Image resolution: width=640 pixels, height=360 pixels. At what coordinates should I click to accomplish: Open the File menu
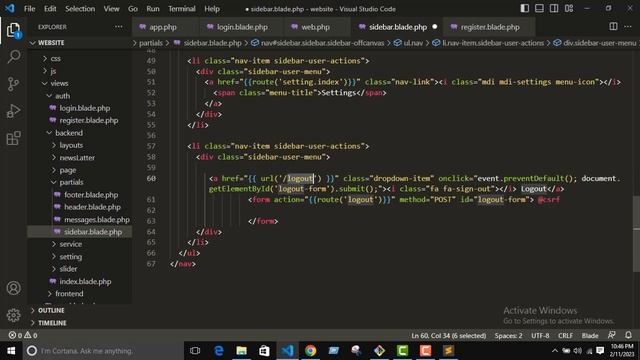(x=29, y=9)
